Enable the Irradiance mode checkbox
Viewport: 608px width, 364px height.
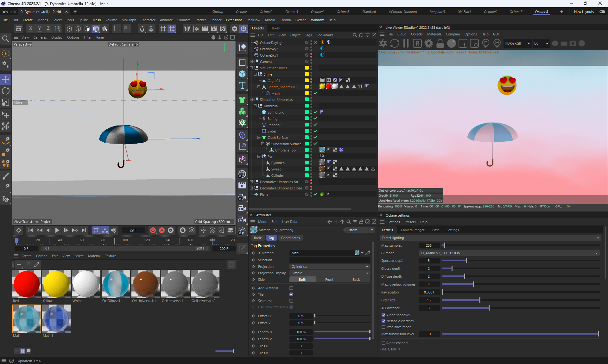tap(383, 327)
